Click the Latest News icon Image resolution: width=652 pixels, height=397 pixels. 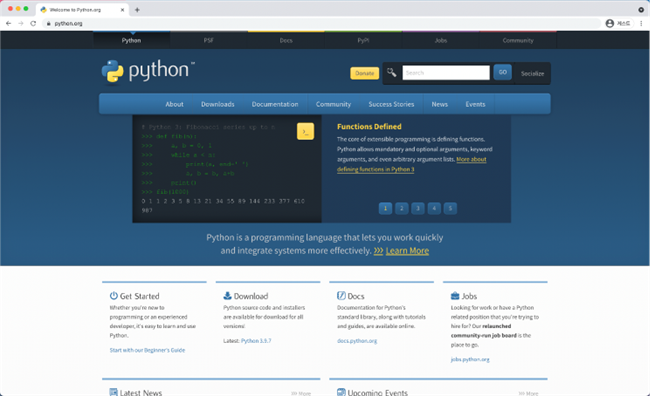point(113,392)
